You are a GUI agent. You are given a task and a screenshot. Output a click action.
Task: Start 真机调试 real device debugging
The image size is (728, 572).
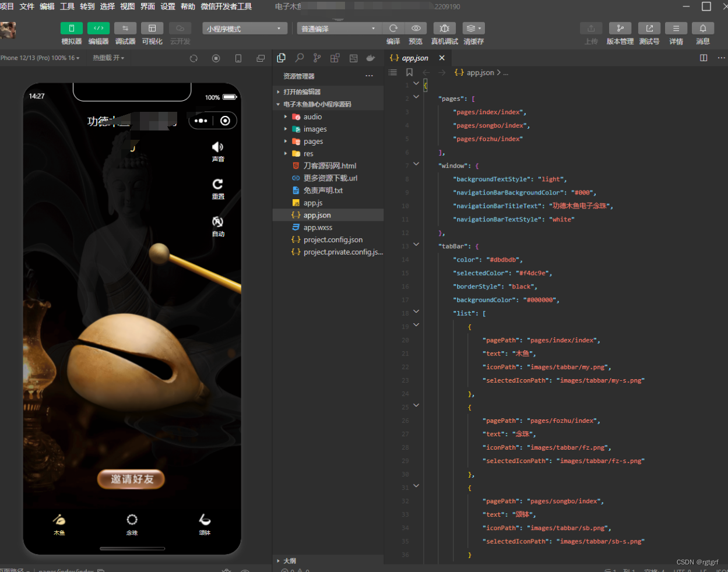point(444,29)
